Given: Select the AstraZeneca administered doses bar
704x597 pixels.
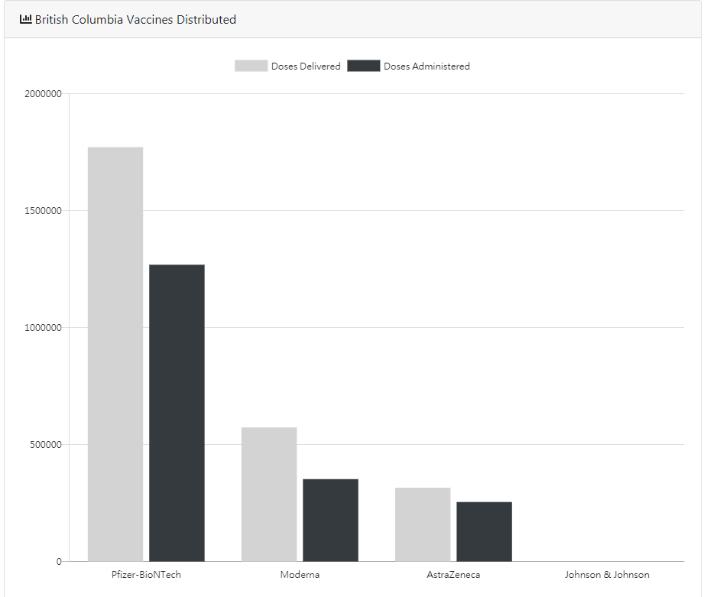Looking at the screenshot, I should (484, 531).
